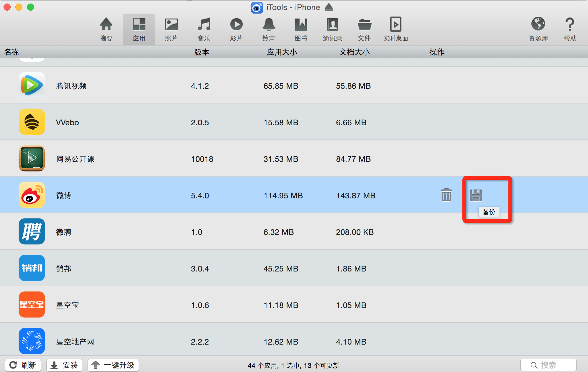The height and width of the screenshot is (372, 588).
Task: Select the 腾讯视频 app name
Action: (x=71, y=86)
